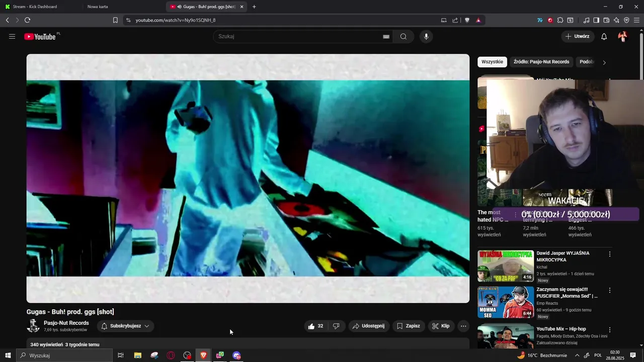
Task: Select the Wszystkie filter chip
Action: [x=492, y=62]
